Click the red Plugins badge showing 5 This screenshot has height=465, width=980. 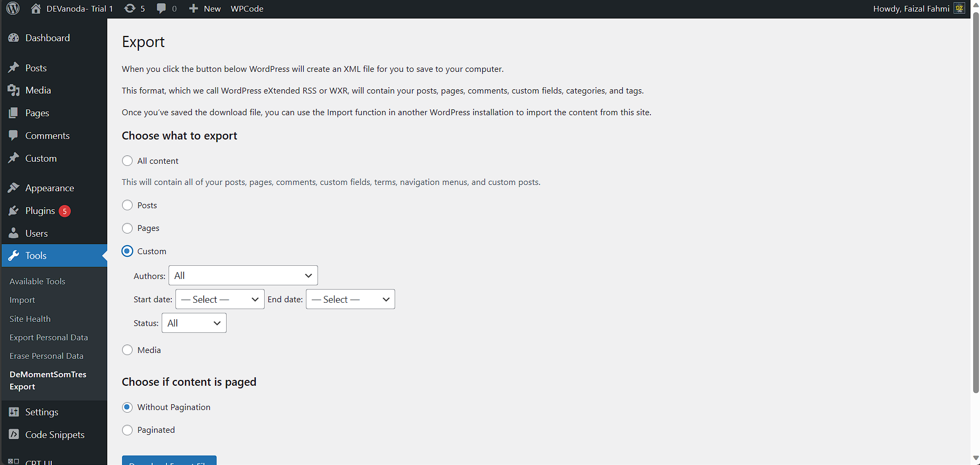coord(64,211)
